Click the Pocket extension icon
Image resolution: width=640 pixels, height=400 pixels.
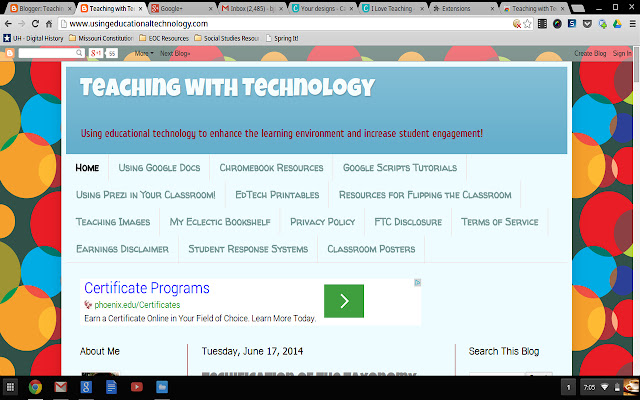click(587, 24)
